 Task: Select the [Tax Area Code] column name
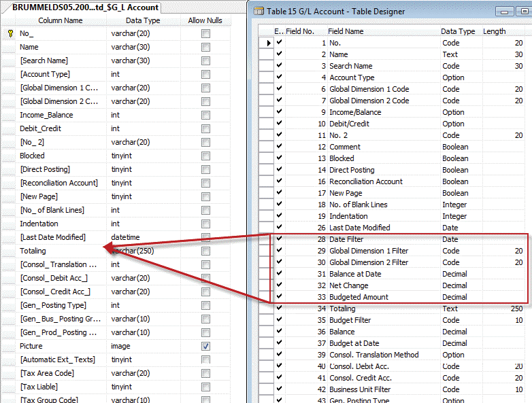point(47,373)
